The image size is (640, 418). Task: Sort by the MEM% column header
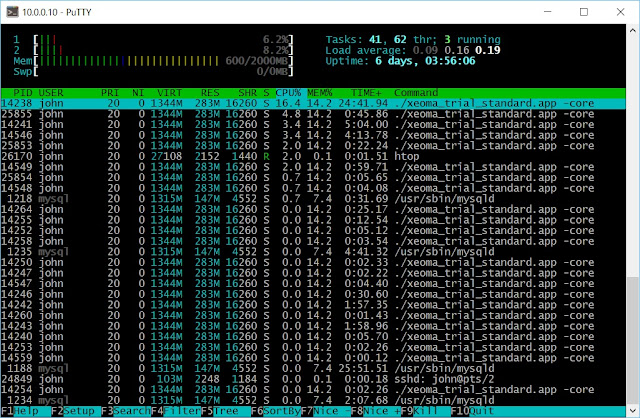tap(320, 93)
